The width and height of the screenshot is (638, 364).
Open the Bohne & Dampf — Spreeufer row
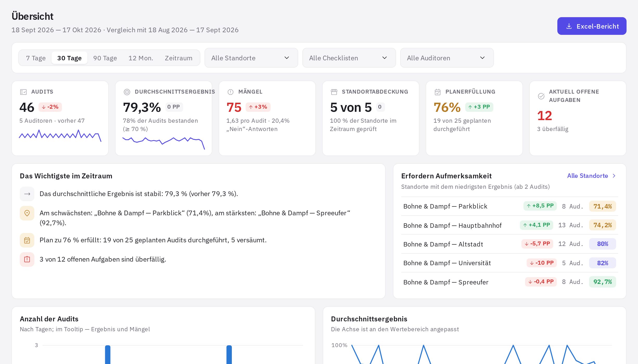click(x=510, y=282)
